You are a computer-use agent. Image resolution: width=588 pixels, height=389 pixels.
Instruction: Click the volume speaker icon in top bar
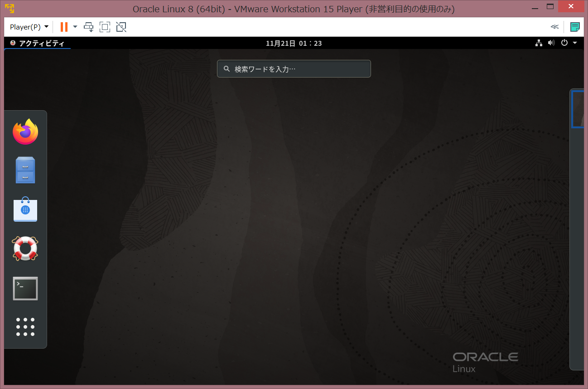pyautogui.click(x=551, y=43)
